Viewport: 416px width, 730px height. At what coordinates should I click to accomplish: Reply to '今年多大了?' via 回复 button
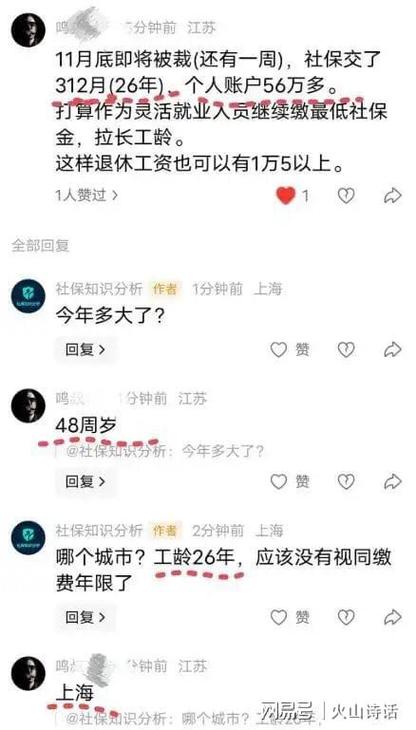click(85, 350)
